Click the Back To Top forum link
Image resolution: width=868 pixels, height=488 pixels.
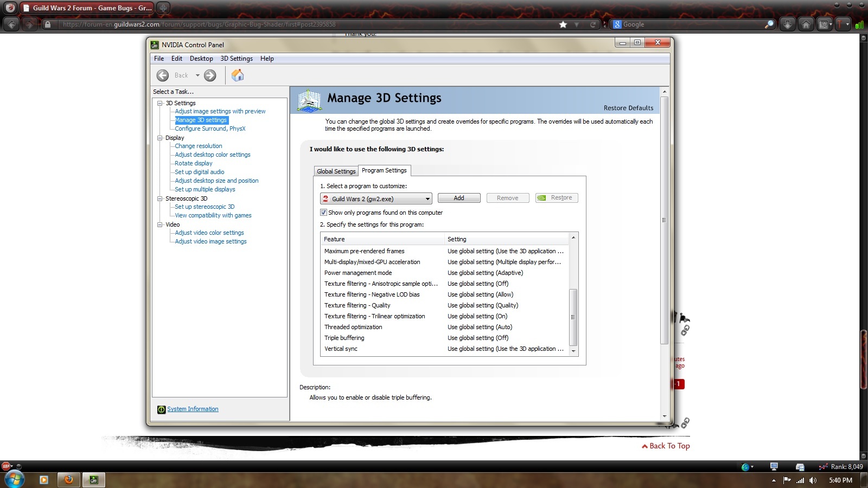pos(666,446)
